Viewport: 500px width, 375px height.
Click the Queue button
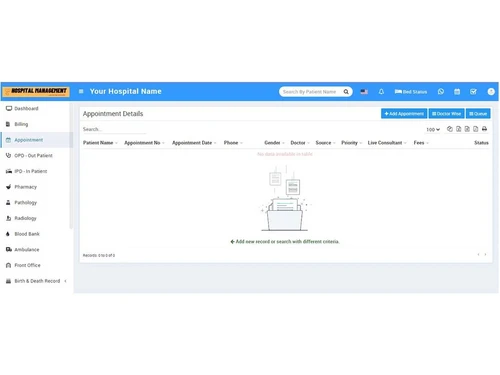[478, 114]
